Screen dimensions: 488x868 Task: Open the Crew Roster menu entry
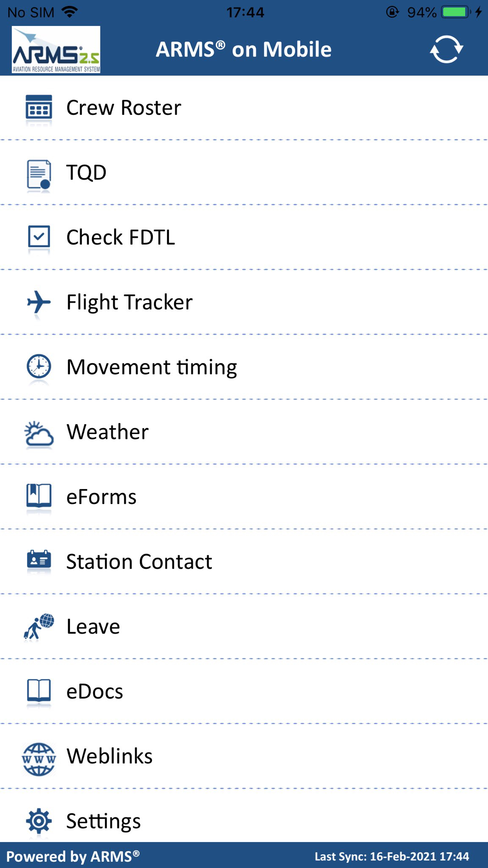coord(124,108)
